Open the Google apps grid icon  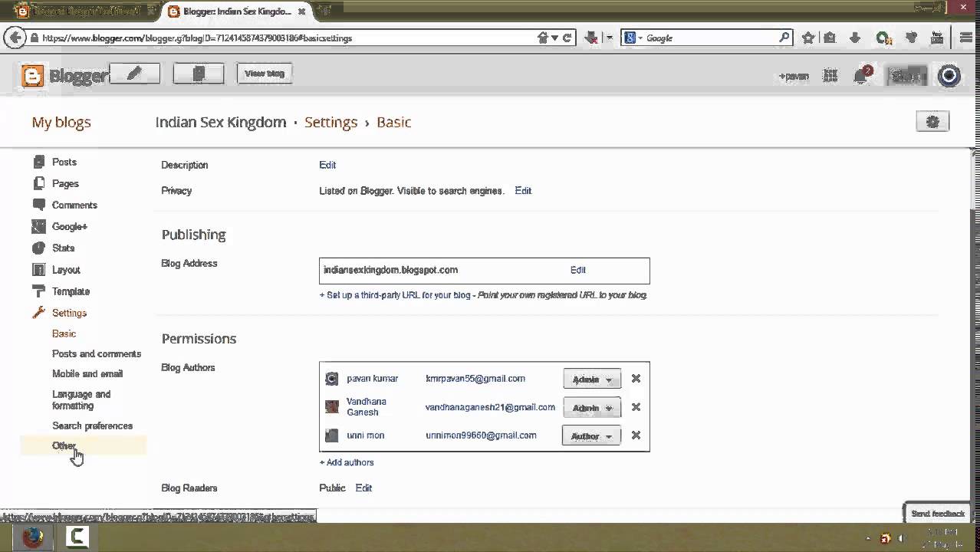(x=830, y=75)
